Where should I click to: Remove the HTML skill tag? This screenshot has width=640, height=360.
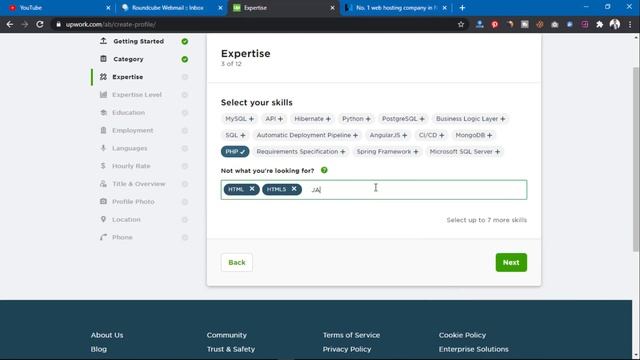click(x=252, y=189)
